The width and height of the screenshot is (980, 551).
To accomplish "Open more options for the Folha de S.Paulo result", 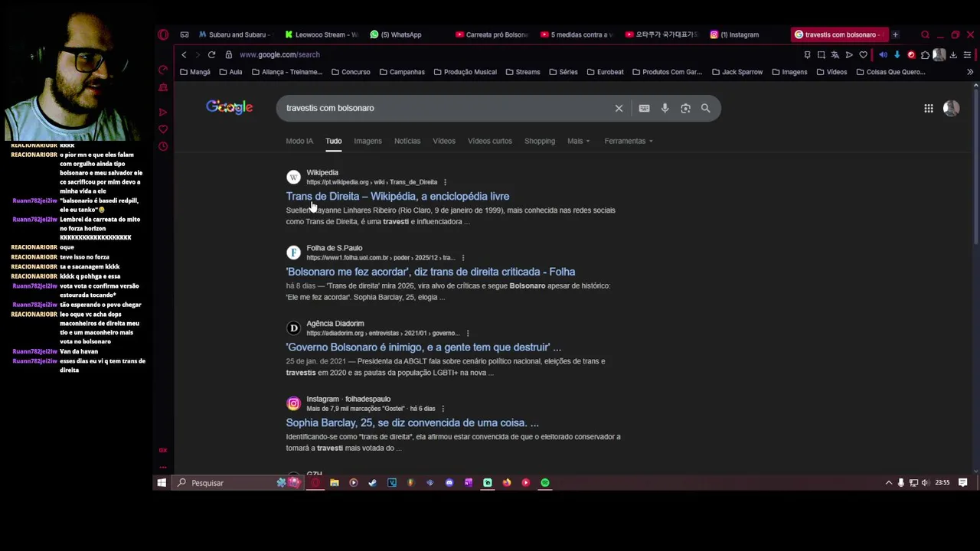I will (462, 258).
